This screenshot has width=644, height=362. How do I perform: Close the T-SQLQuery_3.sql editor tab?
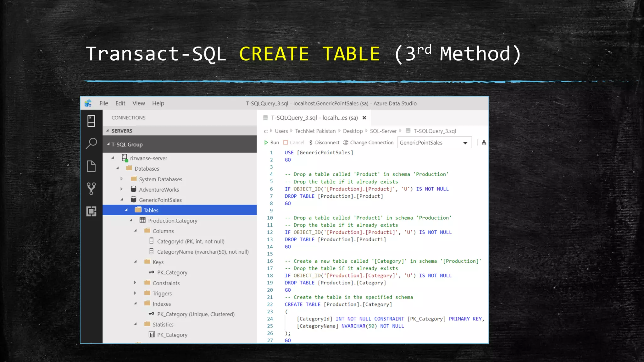tap(364, 118)
